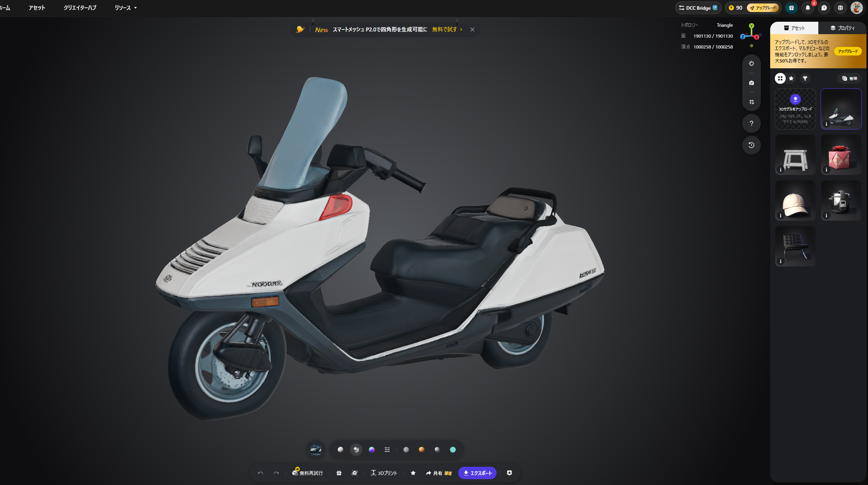Pick the gray material color swatch
This screenshot has width=868, height=485.
coord(406,450)
